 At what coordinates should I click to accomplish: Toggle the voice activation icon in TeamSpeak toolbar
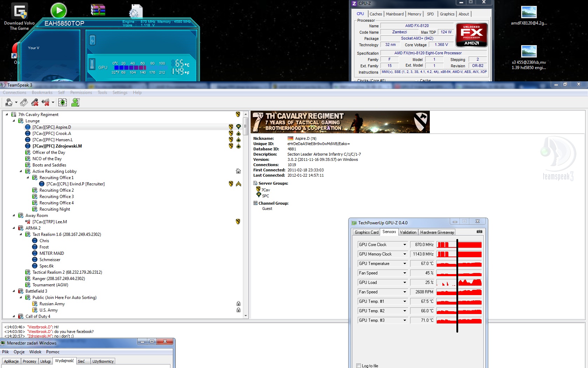(x=24, y=102)
